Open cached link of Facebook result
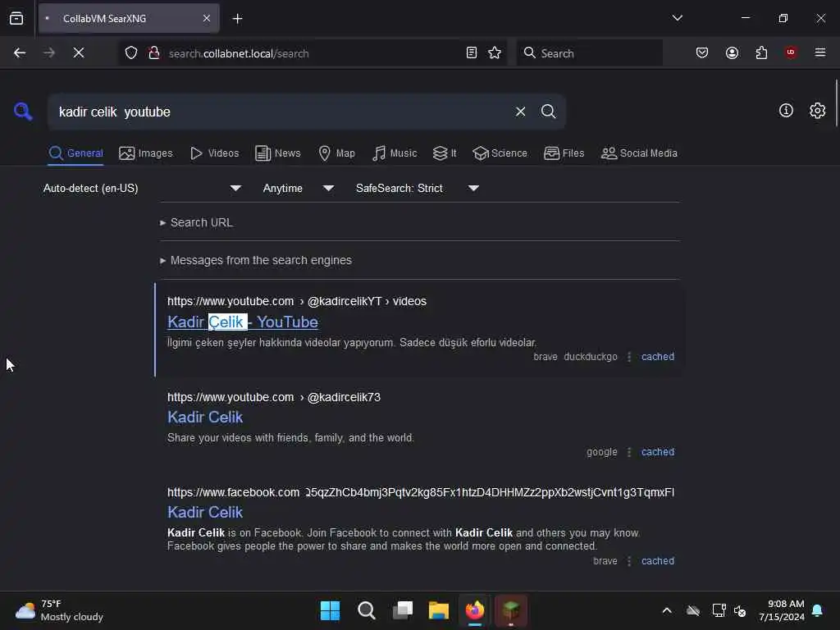This screenshot has height=630, width=840. coord(658,561)
